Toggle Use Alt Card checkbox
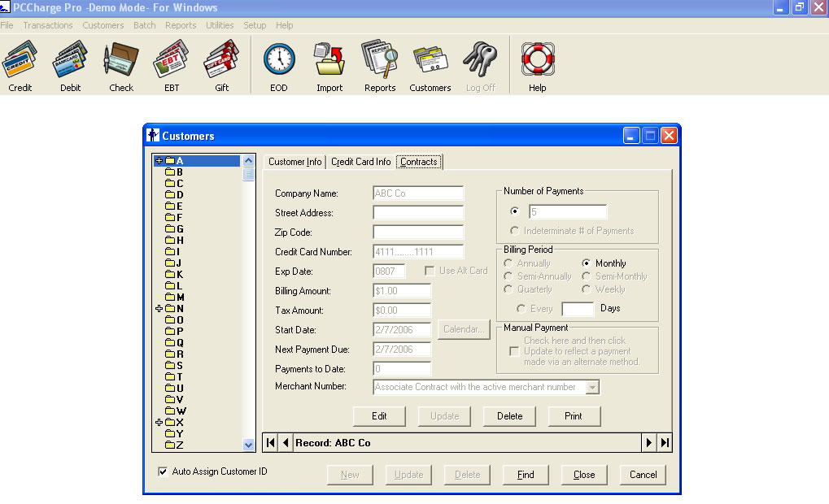Screen dimensions: 829x504 (x=430, y=271)
